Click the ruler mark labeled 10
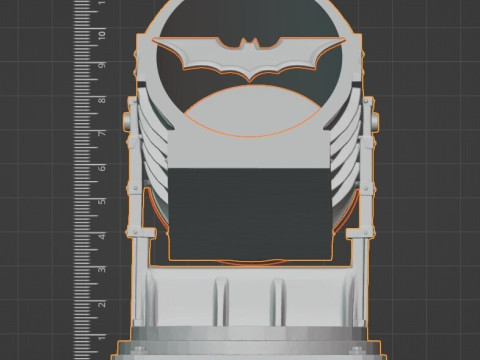The width and height of the screenshot is (480, 360). 102,34
